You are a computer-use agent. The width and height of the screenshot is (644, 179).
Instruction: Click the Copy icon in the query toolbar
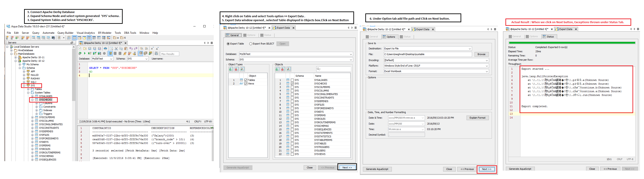click(x=121, y=49)
